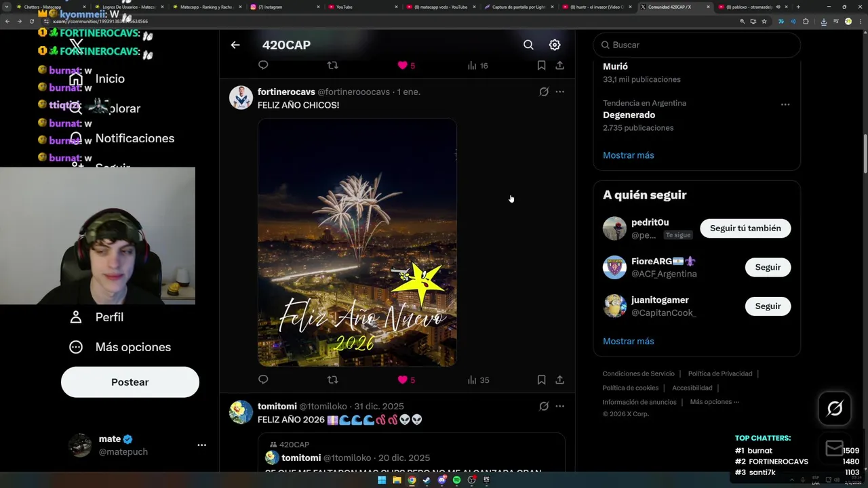Reply to fortinerocavs' FELIZ AÑO CHICOS post
The width and height of the screenshot is (868, 488).
click(x=263, y=380)
